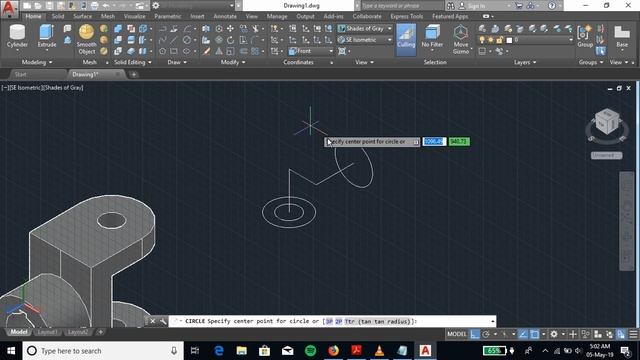Select the Rectangle draw tool
The height and width of the screenshot is (360, 640).
173,51
